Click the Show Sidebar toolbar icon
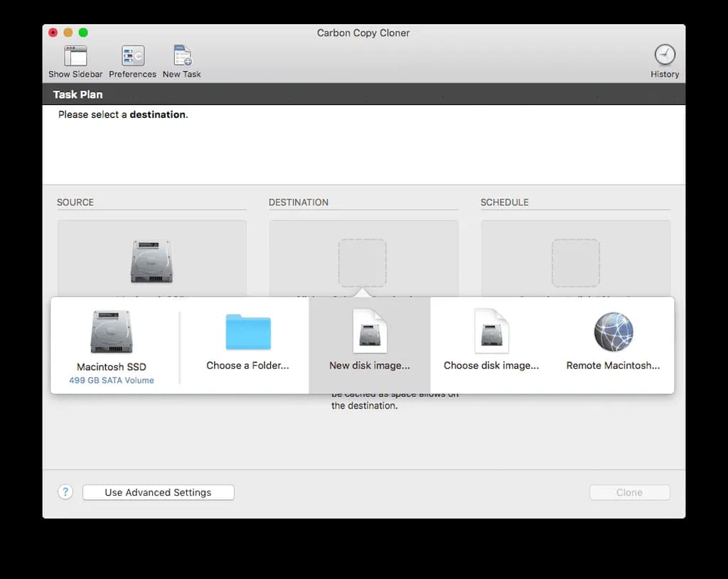 click(75, 57)
